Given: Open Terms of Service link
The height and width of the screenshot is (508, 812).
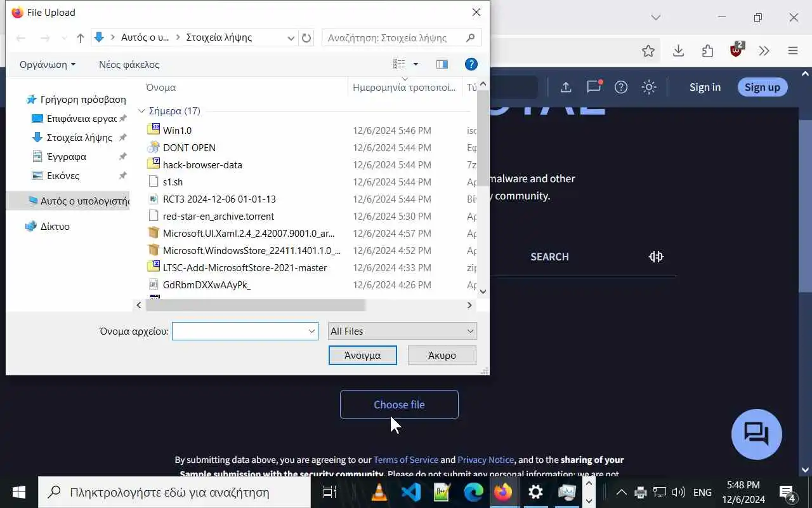Looking at the screenshot, I should (x=406, y=460).
